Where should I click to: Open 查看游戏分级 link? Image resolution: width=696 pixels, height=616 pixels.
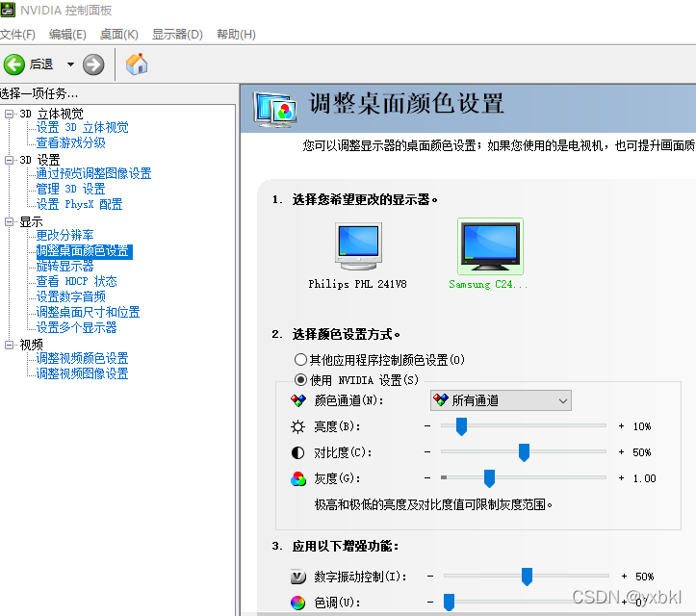[70, 142]
